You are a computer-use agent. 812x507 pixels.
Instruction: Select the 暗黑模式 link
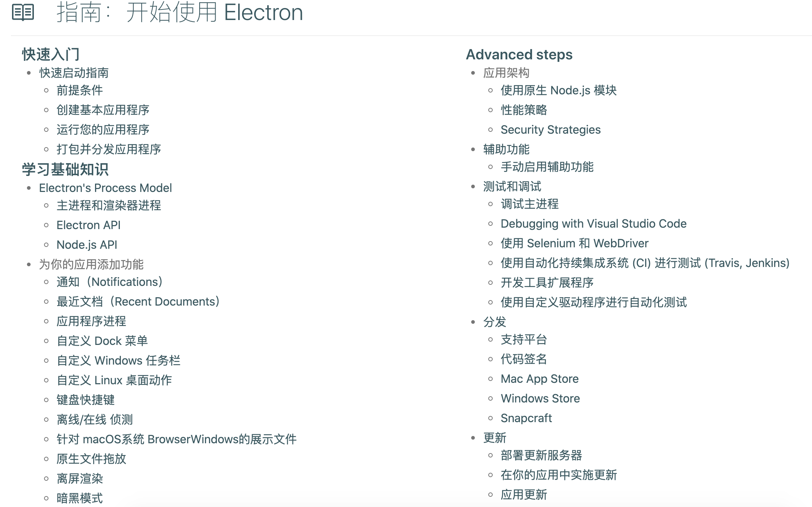(x=80, y=498)
